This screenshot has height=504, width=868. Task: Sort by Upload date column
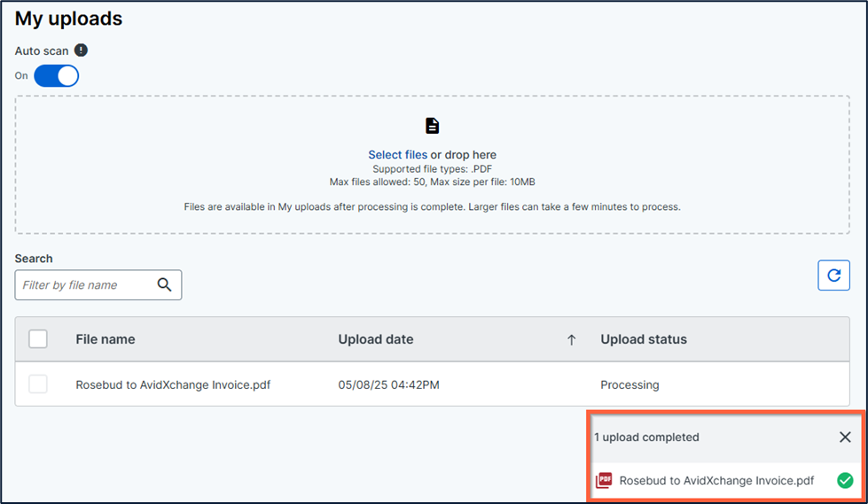point(376,339)
